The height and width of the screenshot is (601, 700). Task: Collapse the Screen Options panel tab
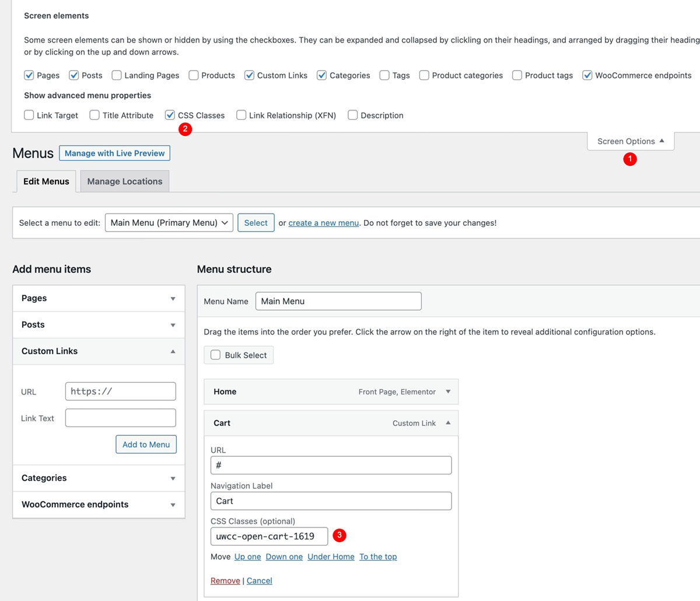tap(630, 141)
